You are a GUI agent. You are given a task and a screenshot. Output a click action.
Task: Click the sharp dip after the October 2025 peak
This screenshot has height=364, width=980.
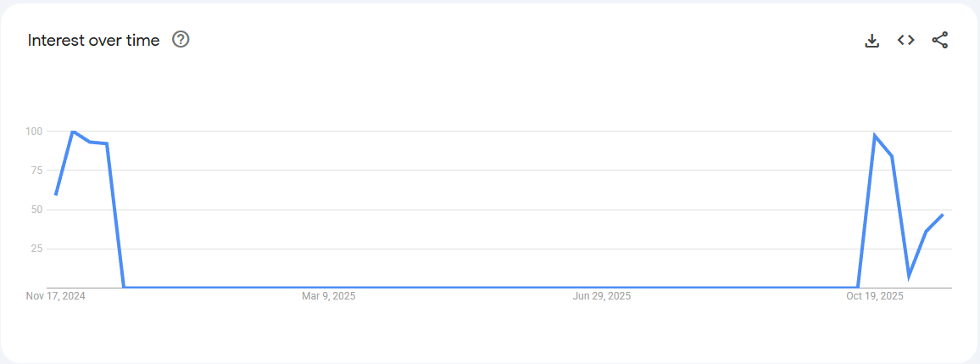[x=909, y=276]
